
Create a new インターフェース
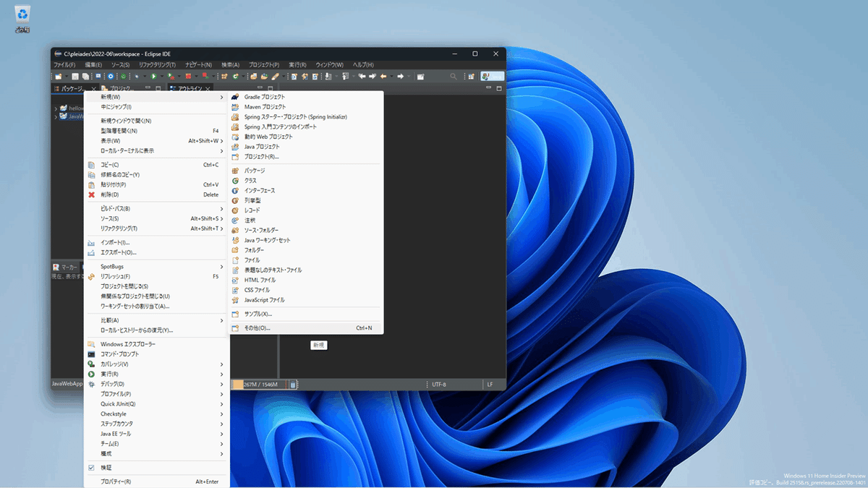coord(306,191)
